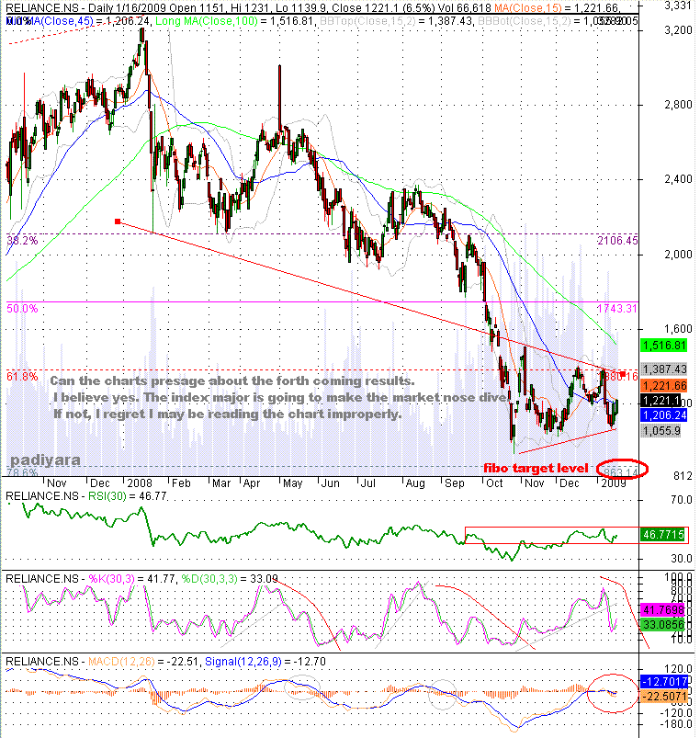Click the green '46.7715' RSI value tag

(x=663, y=535)
